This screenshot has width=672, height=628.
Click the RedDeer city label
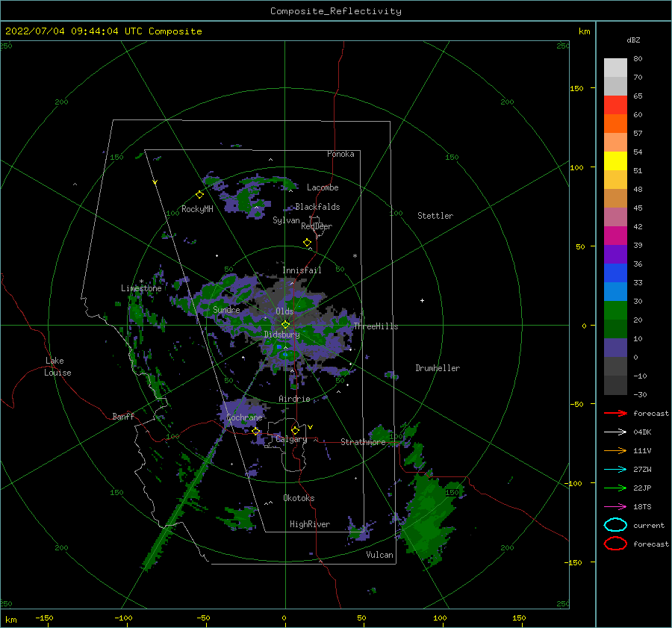tap(317, 226)
